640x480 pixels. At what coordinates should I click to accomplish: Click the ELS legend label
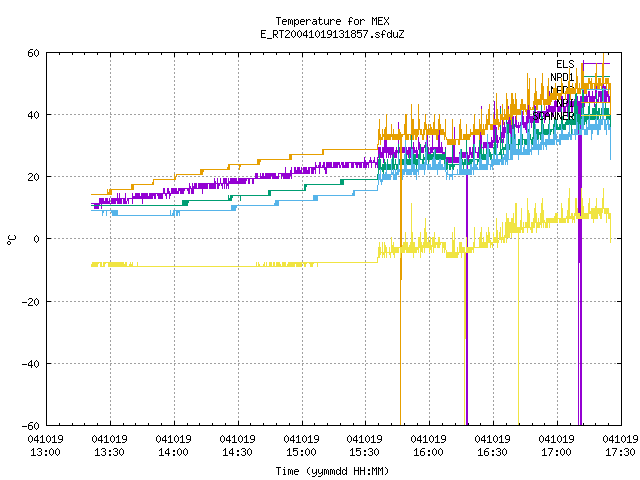coord(565,64)
